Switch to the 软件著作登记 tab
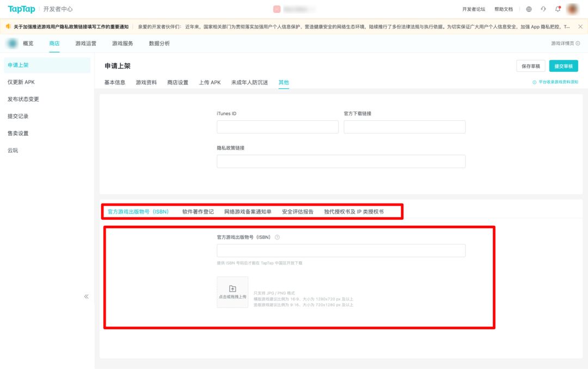588x369 pixels. coord(198,212)
